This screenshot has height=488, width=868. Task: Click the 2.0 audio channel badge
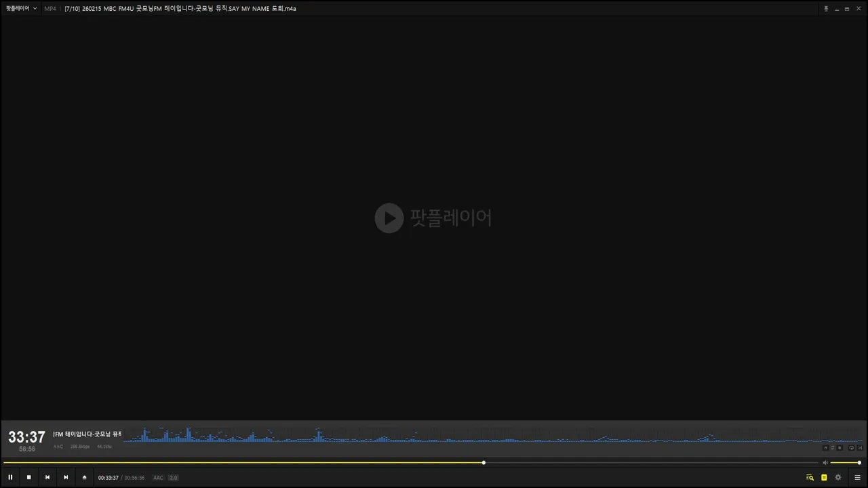173,478
